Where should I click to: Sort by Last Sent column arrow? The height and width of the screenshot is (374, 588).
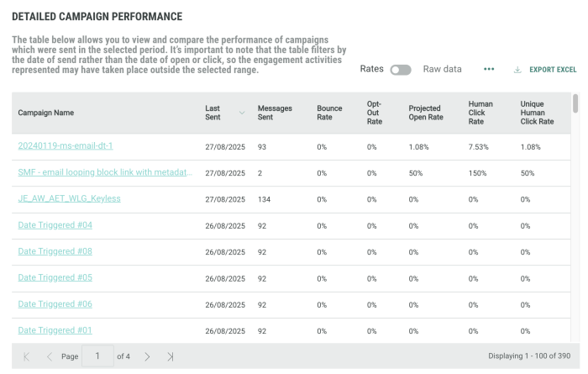[243, 113]
